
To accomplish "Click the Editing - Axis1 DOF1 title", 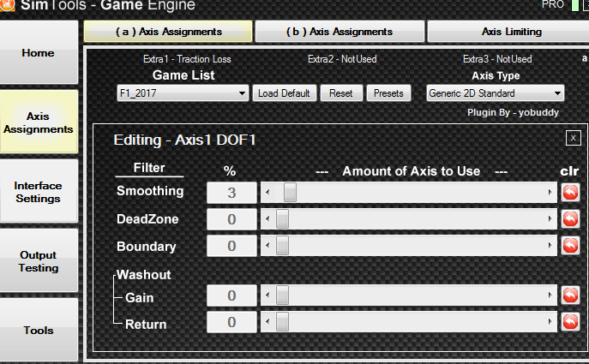I will point(184,140).
